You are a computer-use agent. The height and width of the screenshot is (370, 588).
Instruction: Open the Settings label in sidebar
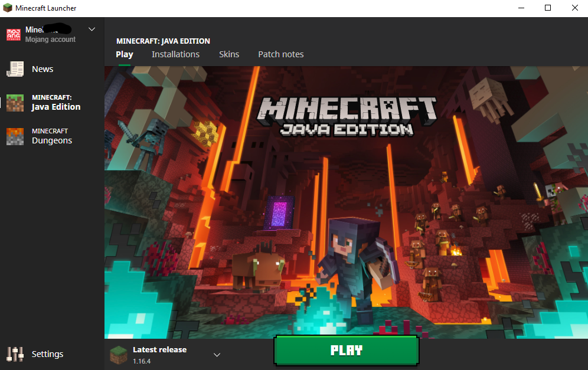coord(47,354)
